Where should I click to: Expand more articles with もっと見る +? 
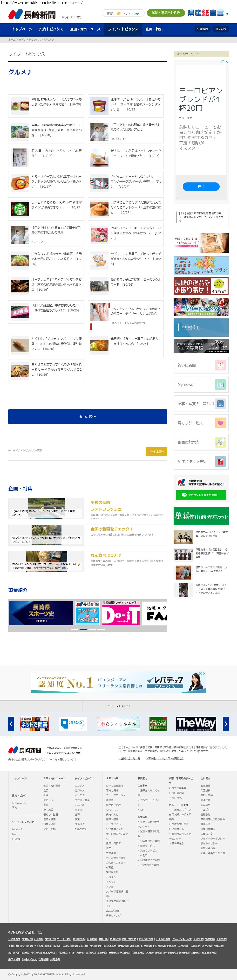(88, 416)
